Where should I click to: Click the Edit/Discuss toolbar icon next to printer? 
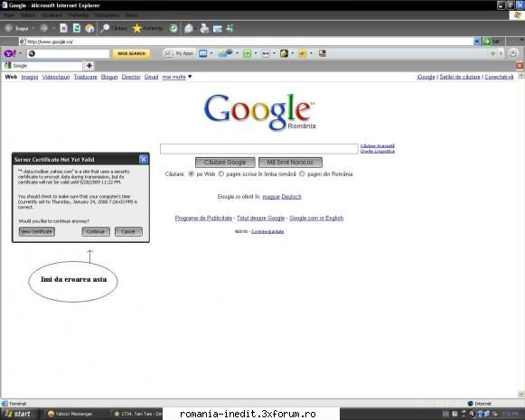(x=218, y=29)
